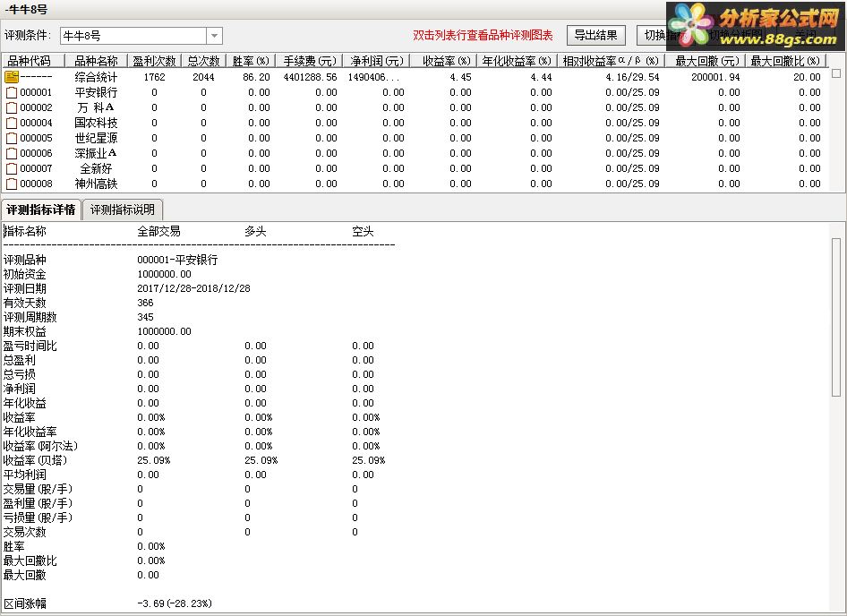Screen dimensions: 847x616
Task: Click the commission value 4401288.56
Action: [x=310, y=77]
